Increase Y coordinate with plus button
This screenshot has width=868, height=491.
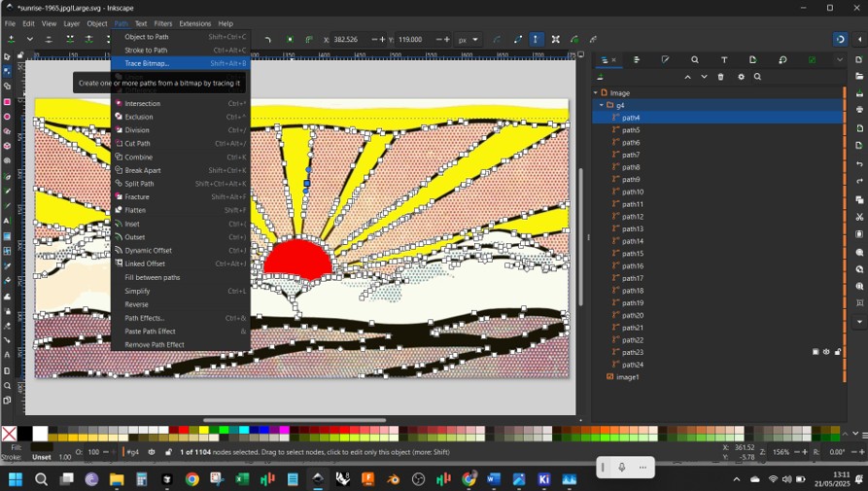[x=447, y=40]
